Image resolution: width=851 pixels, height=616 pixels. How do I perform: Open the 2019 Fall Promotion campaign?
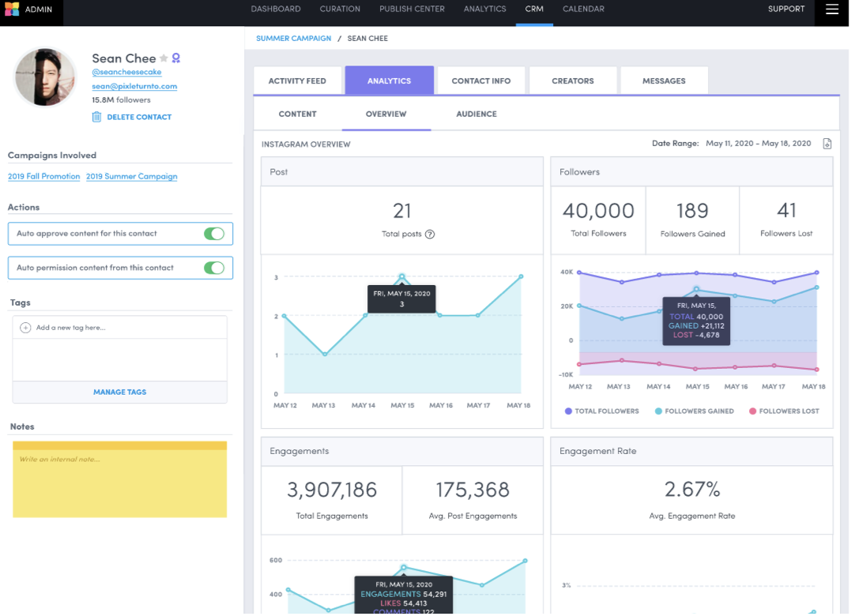[x=43, y=176]
